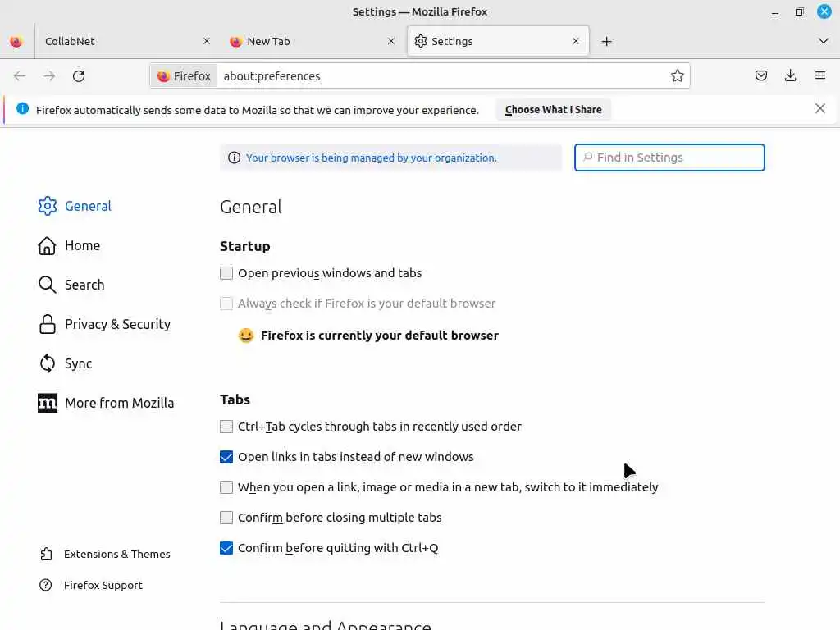Uncheck Confirm before quitting with Ctrl+Q
Image resolution: width=840 pixels, height=630 pixels.
pyautogui.click(x=226, y=548)
